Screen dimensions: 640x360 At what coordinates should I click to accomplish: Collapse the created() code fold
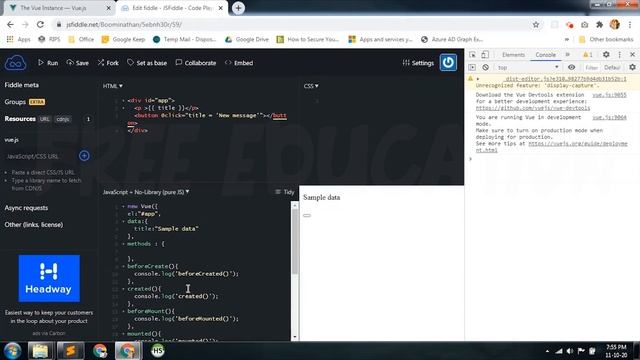(x=123, y=289)
